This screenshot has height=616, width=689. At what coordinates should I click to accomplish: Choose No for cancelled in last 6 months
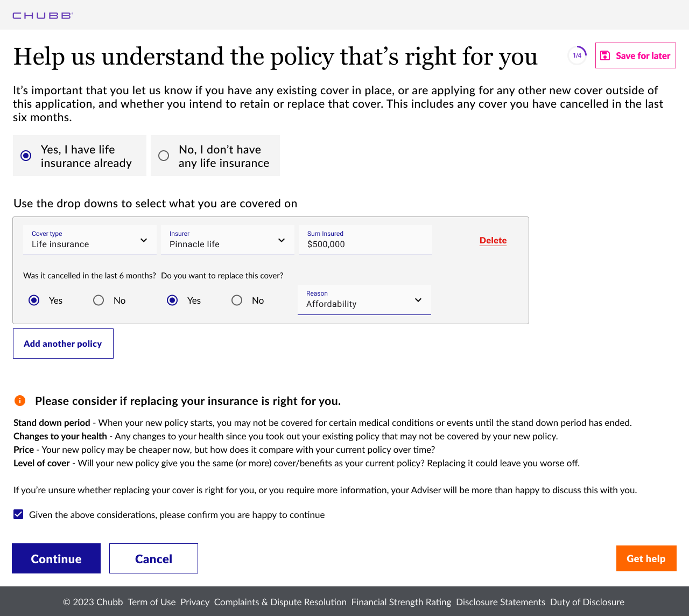[99, 300]
